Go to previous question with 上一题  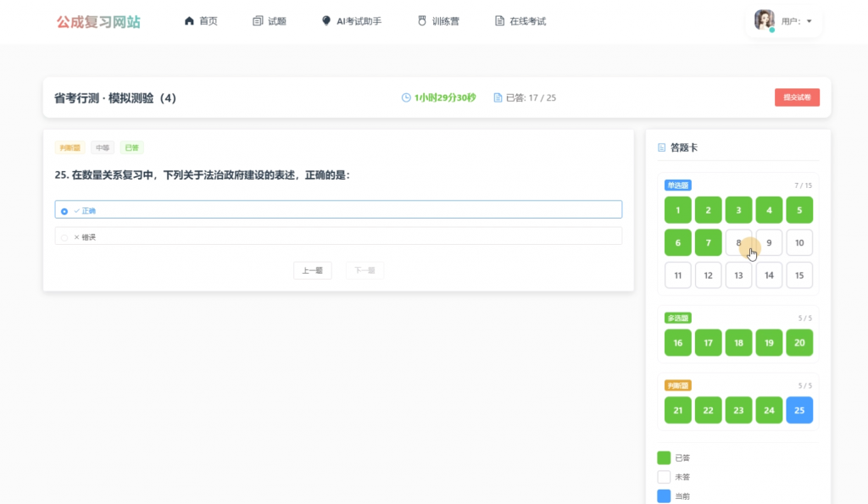[x=312, y=270]
